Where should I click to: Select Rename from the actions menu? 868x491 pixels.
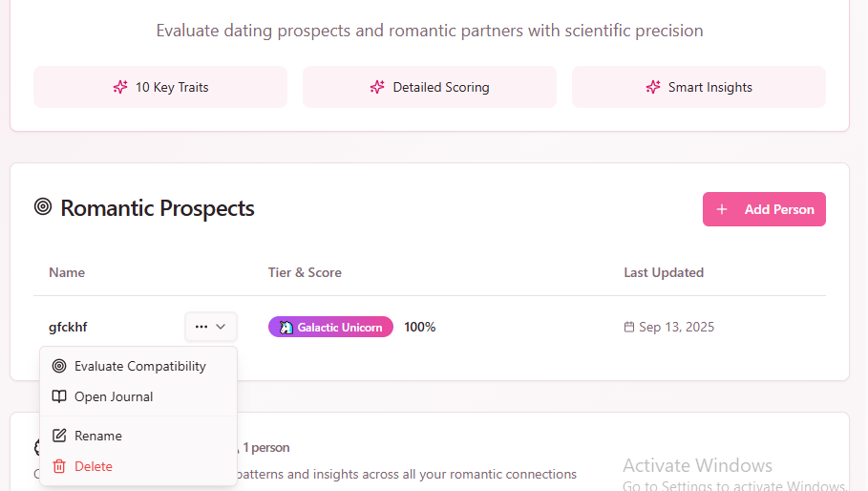(x=98, y=436)
